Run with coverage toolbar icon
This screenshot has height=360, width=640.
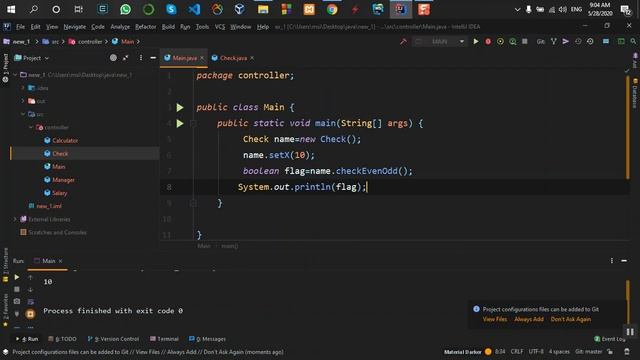500,41
